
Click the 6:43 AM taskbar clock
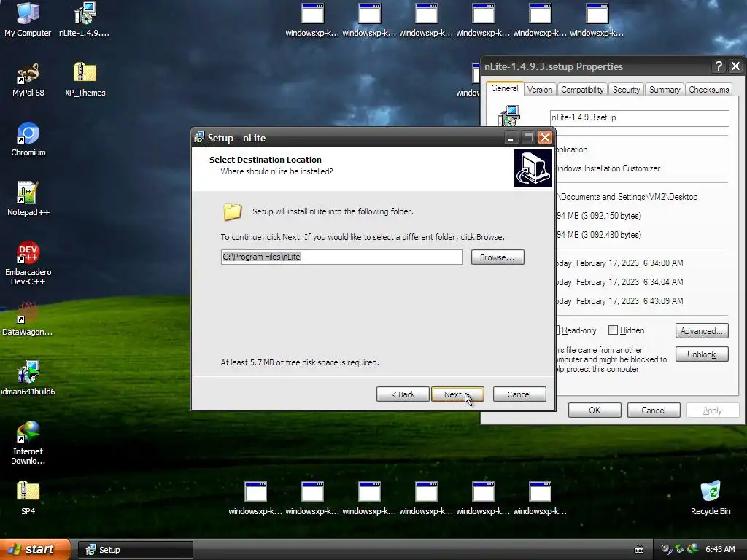[x=720, y=549]
